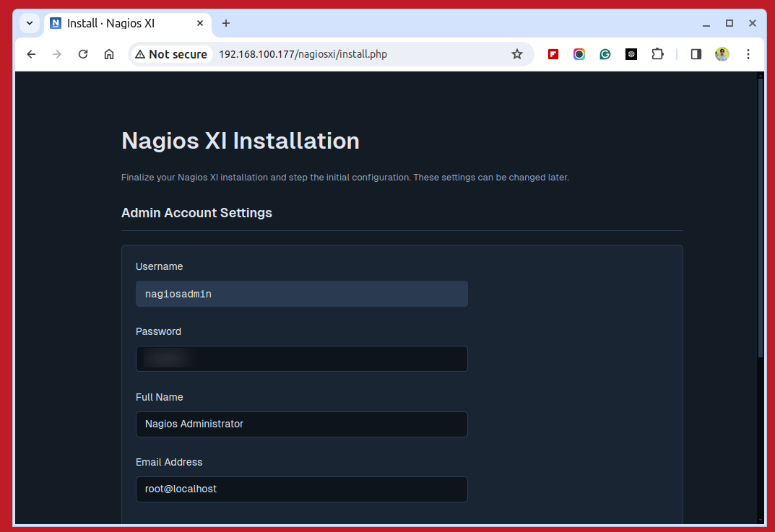Click the browser back arrow
The width and height of the screenshot is (775, 532).
31,54
